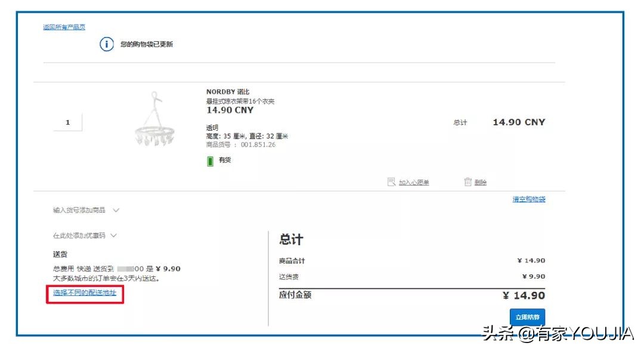Click the trash can icon beside 删除
This screenshot has width=644, height=352.
coord(469,181)
